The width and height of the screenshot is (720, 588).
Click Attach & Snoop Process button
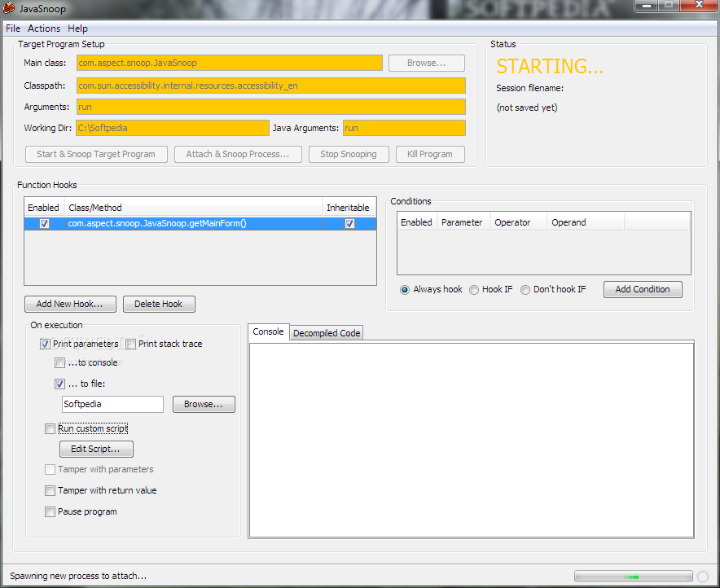tap(238, 154)
